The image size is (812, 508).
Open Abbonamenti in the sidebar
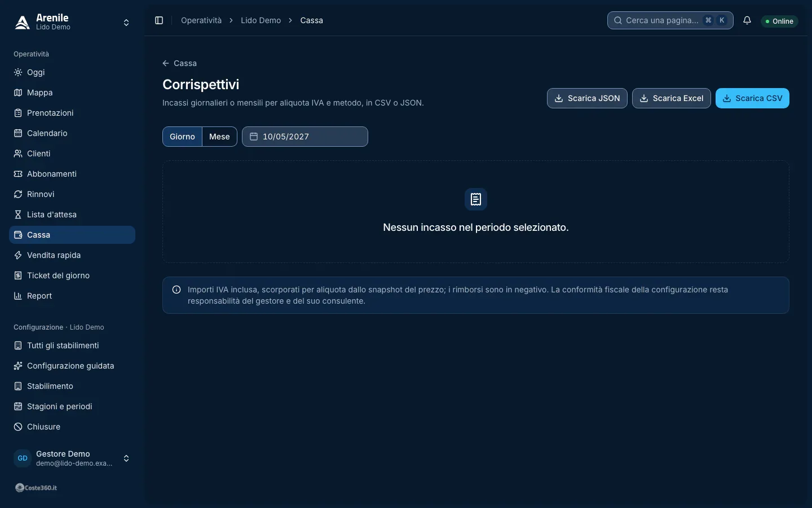(72, 174)
